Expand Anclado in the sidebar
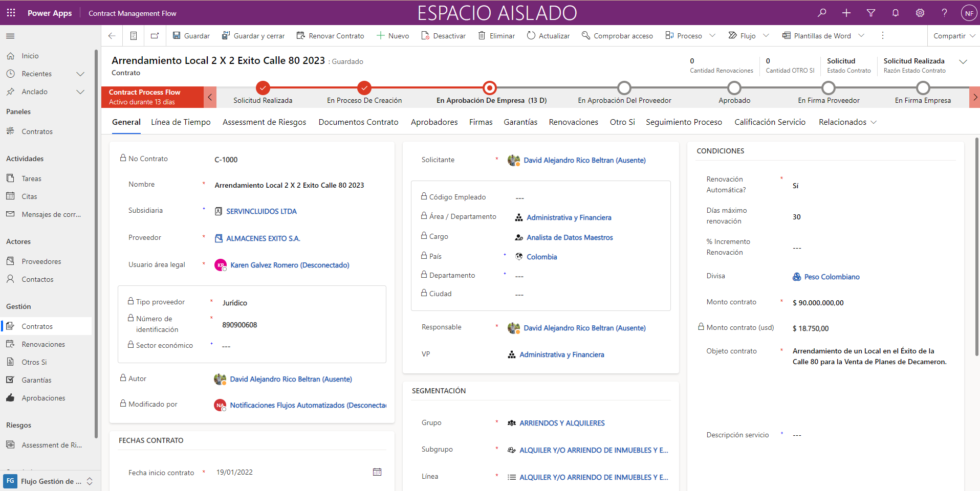Image resolution: width=980 pixels, height=491 pixels. point(80,92)
